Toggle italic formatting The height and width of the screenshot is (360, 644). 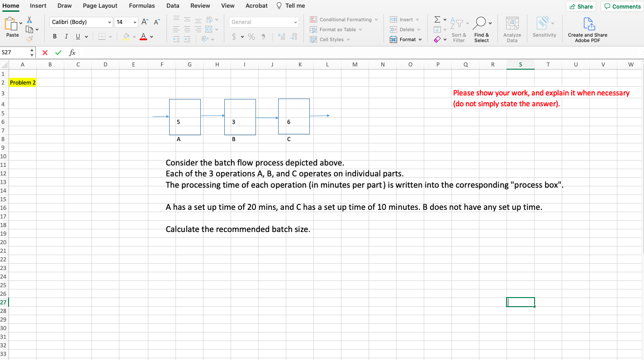[66, 36]
